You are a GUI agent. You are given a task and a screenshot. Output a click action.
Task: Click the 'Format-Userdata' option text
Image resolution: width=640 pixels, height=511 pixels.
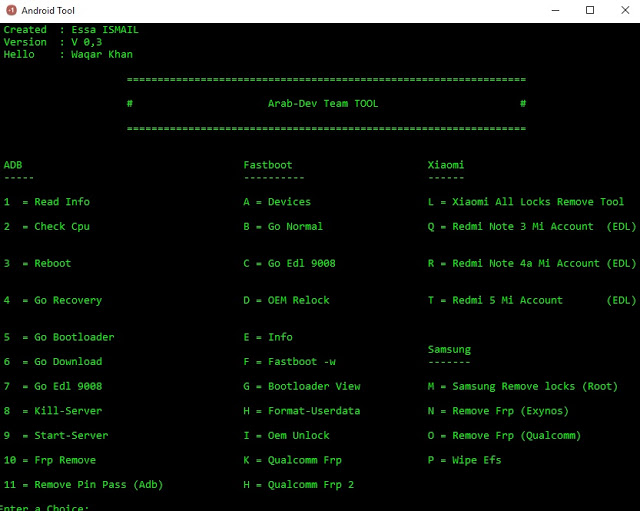tap(314, 411)
